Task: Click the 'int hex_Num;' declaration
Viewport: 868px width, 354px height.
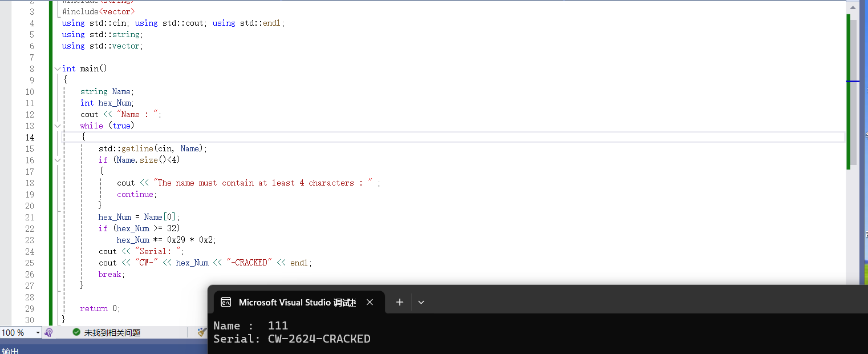Action: 107,103
